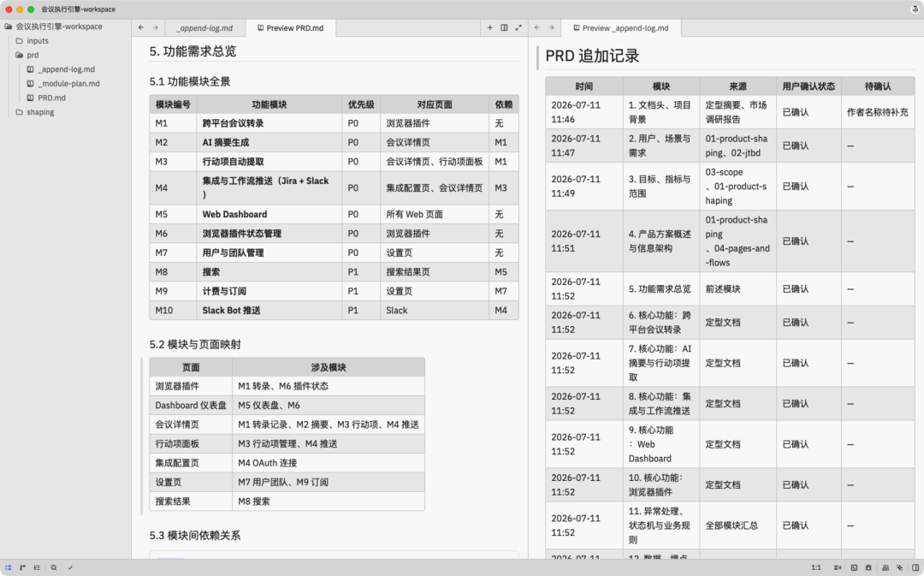924x576 pixels.
Task: Click the PRD 追加记录 title
Action: [592, 56]
